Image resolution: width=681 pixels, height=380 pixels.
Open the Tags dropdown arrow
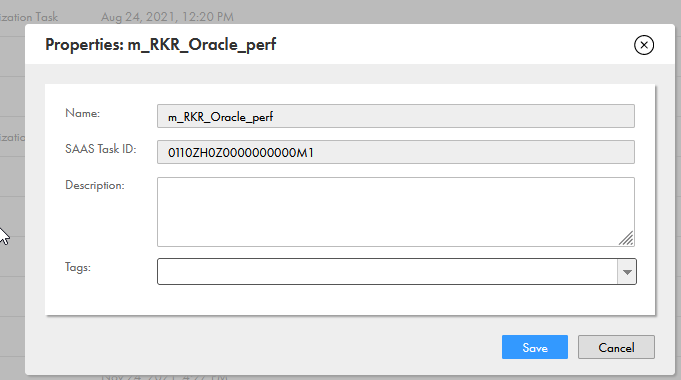(x=627, y=272)
